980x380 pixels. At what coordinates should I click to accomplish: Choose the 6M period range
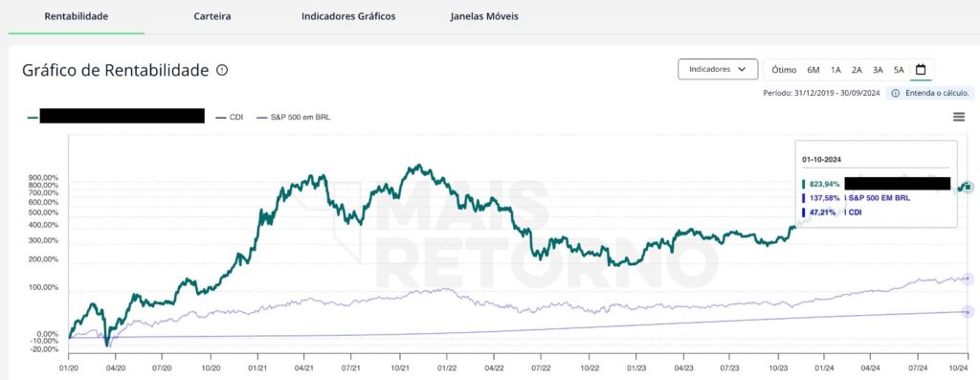click(x=813, y=70)
